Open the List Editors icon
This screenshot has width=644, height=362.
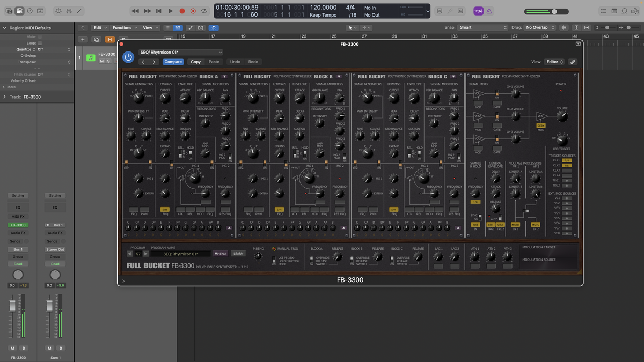tap(604, 11)
